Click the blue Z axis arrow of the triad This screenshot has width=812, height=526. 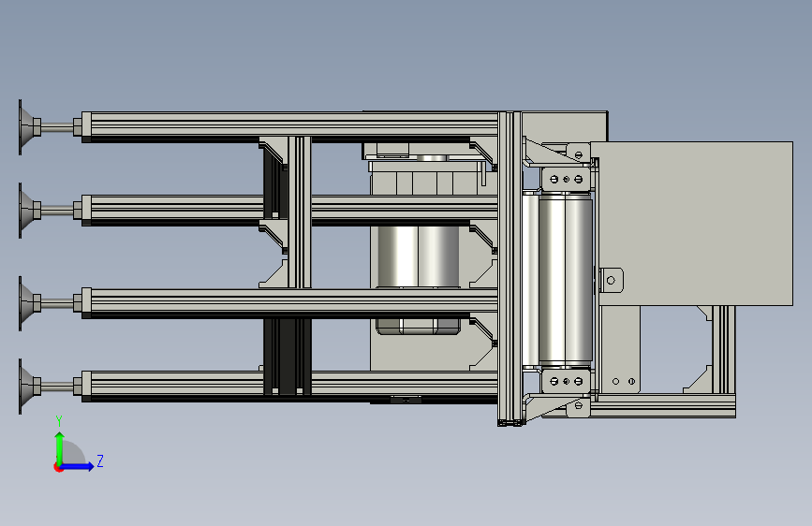(x=78, y=466)
